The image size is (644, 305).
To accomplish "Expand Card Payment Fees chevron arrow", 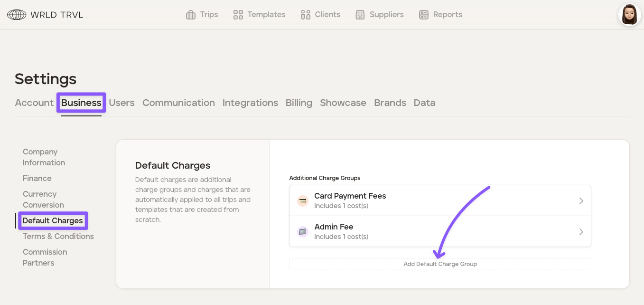I will click(x=581, y=201).
